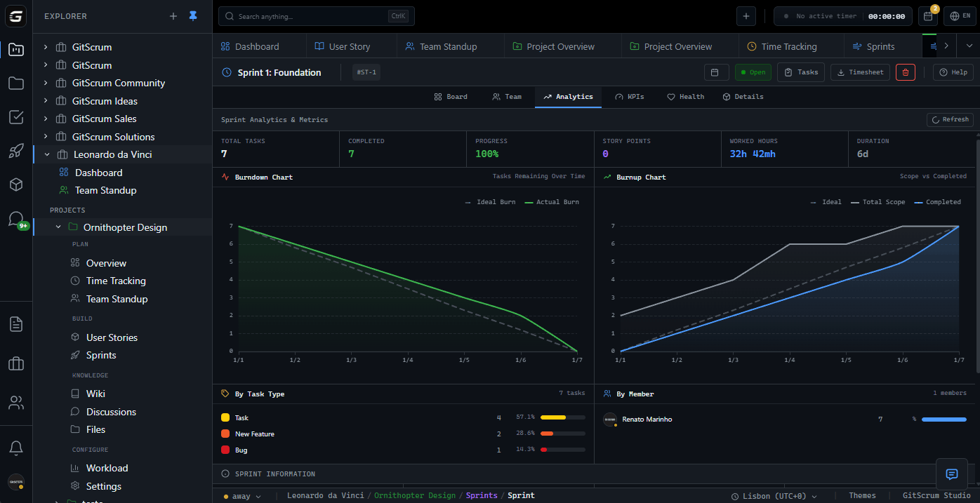Click the red trash icon in sprint header

click(x=905, y=72)
